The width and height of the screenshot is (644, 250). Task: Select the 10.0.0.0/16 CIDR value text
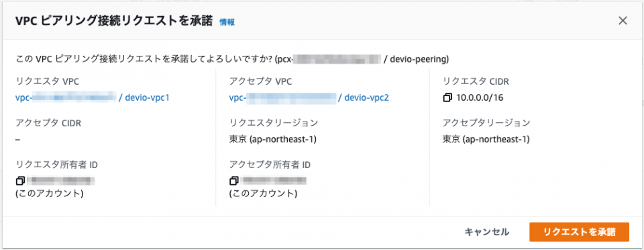coord(480,98)
